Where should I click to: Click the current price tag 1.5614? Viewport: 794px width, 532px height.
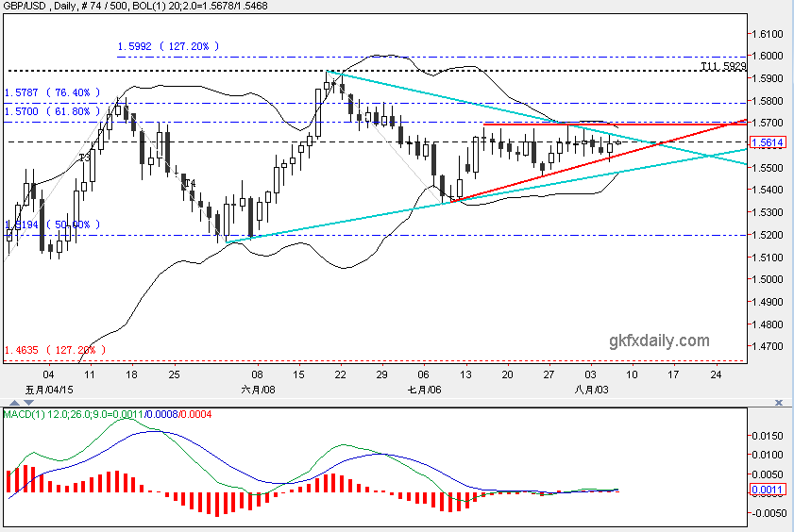768,142
